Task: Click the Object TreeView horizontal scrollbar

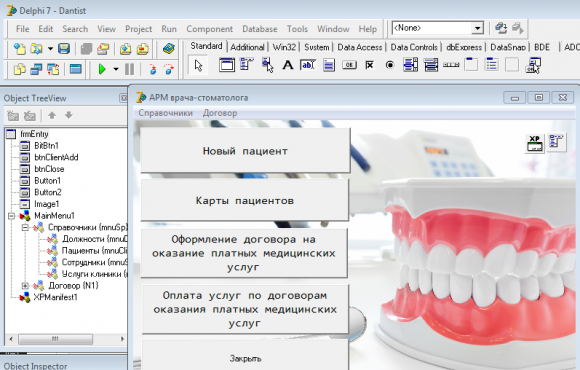Action: [66, 339]
